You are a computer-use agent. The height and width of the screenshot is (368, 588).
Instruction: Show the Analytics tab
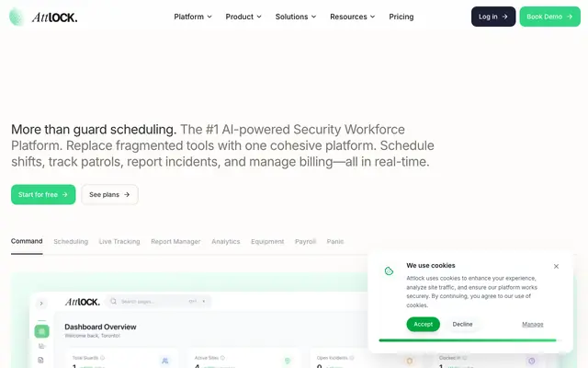tap(226, 241)
